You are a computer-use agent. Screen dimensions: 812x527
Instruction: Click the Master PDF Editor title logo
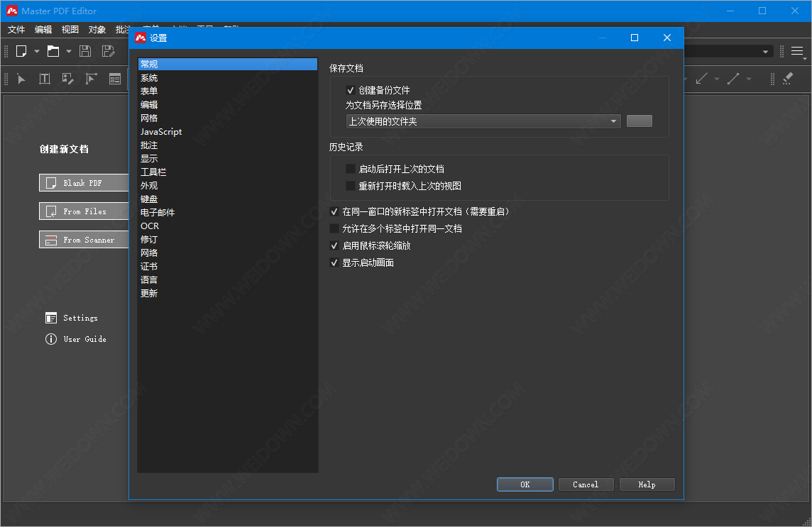point(11,11)
